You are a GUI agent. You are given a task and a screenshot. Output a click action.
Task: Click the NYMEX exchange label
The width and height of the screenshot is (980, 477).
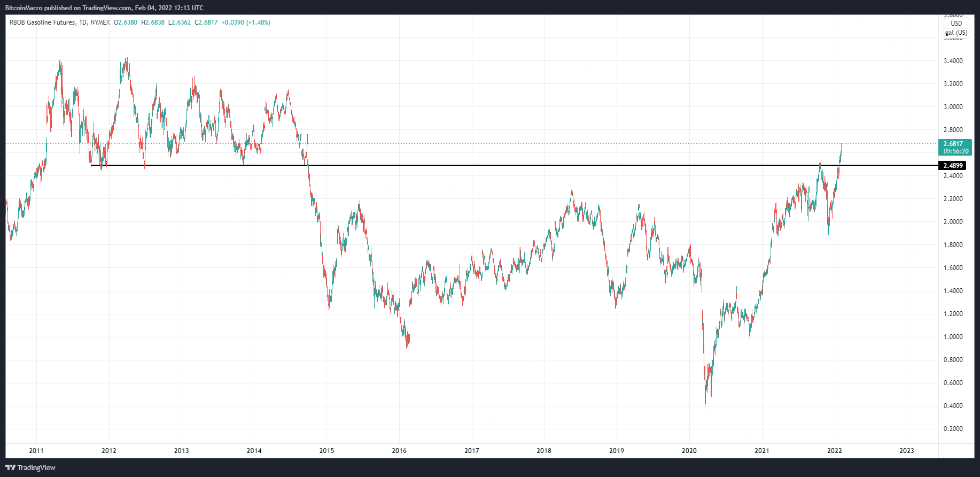tap(100, 22)
